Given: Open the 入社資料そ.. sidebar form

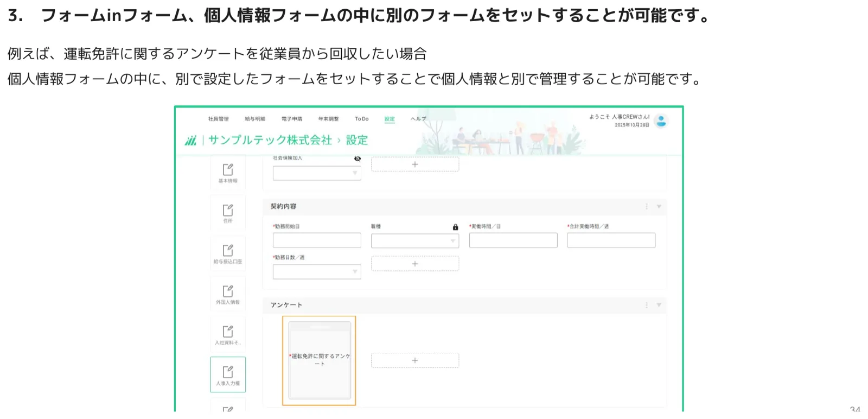Looking at the screenshot, I should click(228, 335).
